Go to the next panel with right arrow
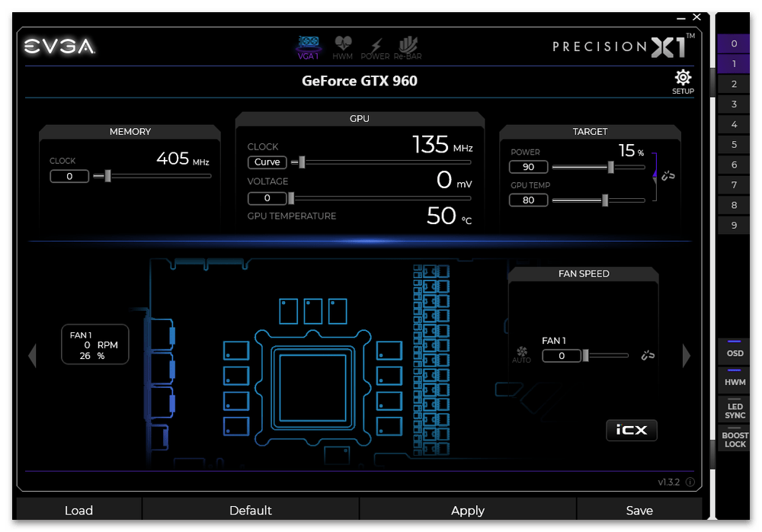The image size is (762, 532). (687, 356)
